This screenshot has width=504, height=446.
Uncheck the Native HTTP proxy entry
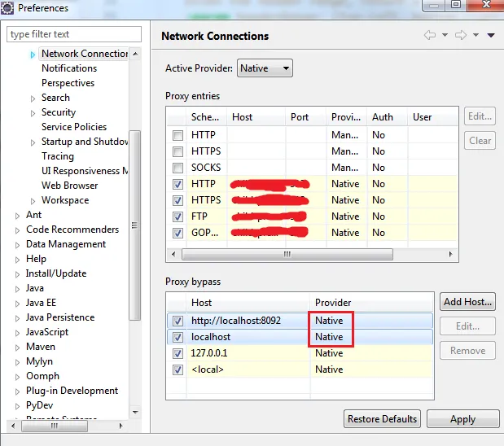[177, 184]
